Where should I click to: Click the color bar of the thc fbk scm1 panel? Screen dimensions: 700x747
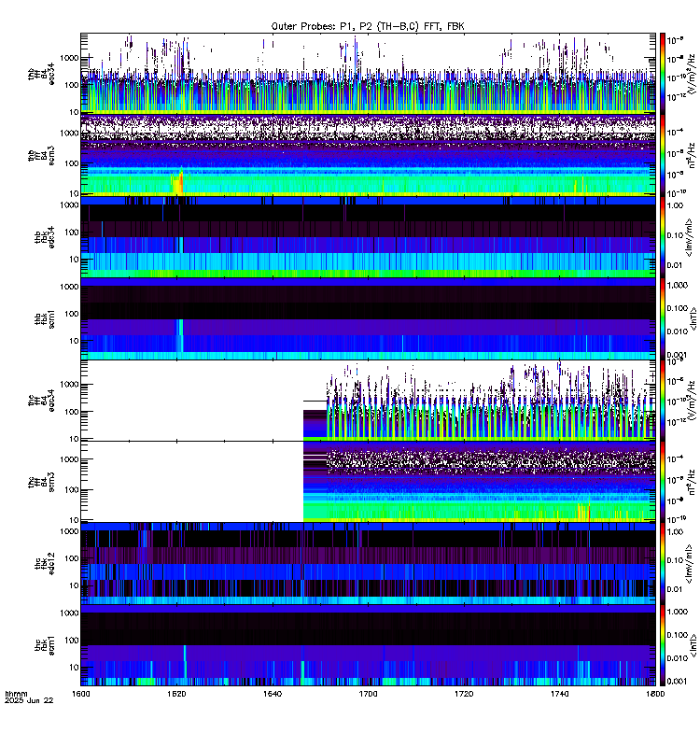point(662,645)
